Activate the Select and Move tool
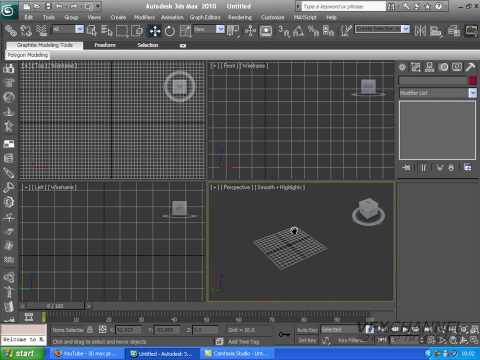480x360 pixels. point(155,31)
